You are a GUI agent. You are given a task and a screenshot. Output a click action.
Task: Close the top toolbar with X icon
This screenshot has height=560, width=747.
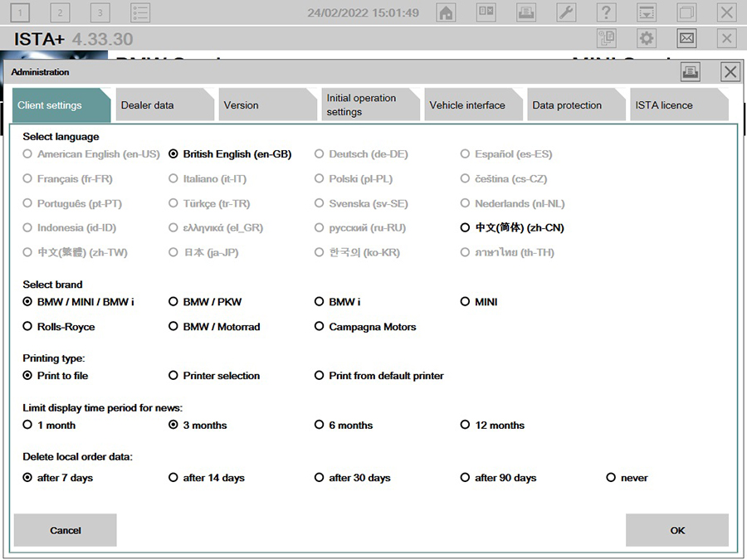coord(727,12)
